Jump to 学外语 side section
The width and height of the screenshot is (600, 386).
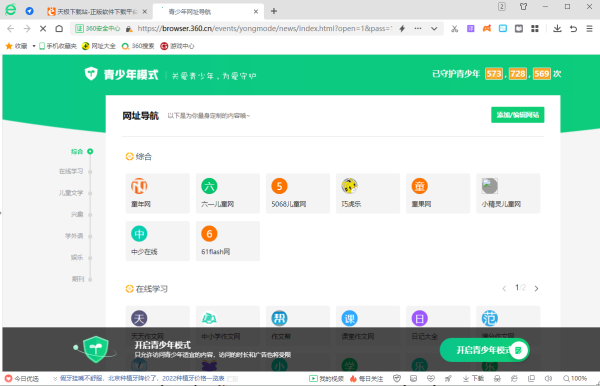tap(74, 236)
